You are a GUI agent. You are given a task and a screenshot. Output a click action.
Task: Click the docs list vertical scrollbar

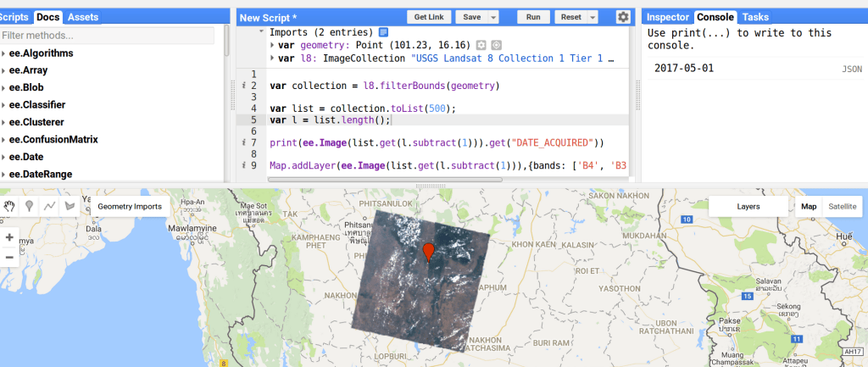tap(225, 41)
